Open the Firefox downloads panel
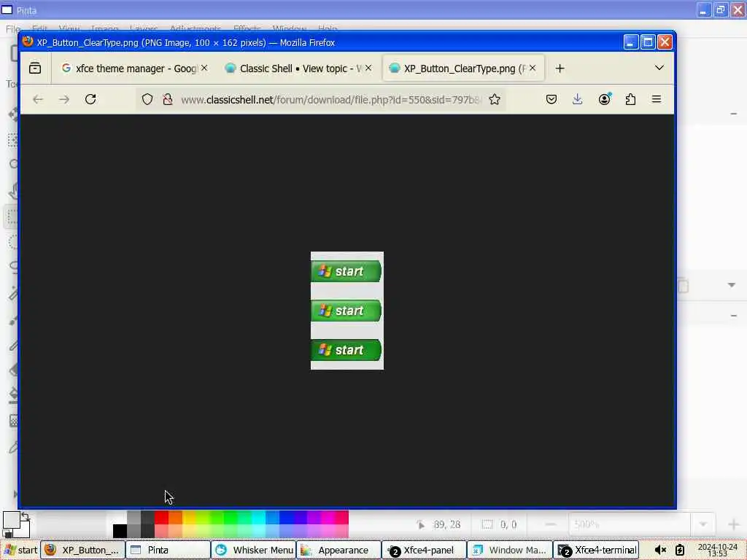Screen dimensions: 747x560 tap(578, 99)
